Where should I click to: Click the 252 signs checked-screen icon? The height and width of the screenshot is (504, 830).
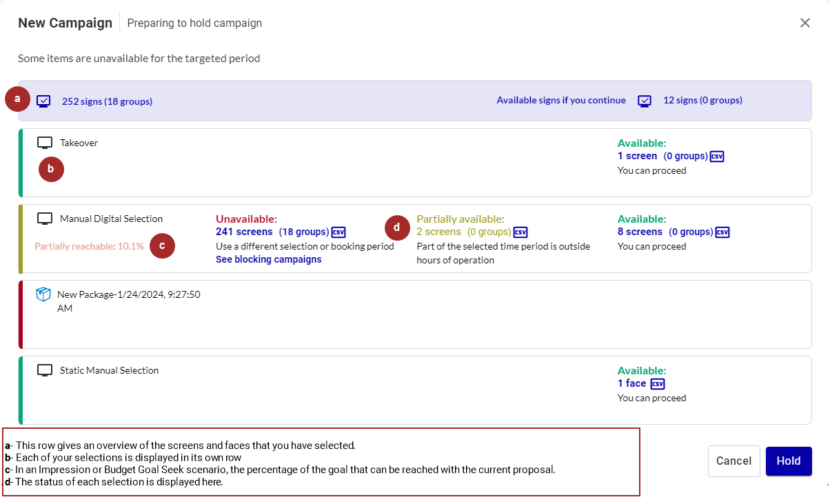pyautogui.click(x=43, y=101)
